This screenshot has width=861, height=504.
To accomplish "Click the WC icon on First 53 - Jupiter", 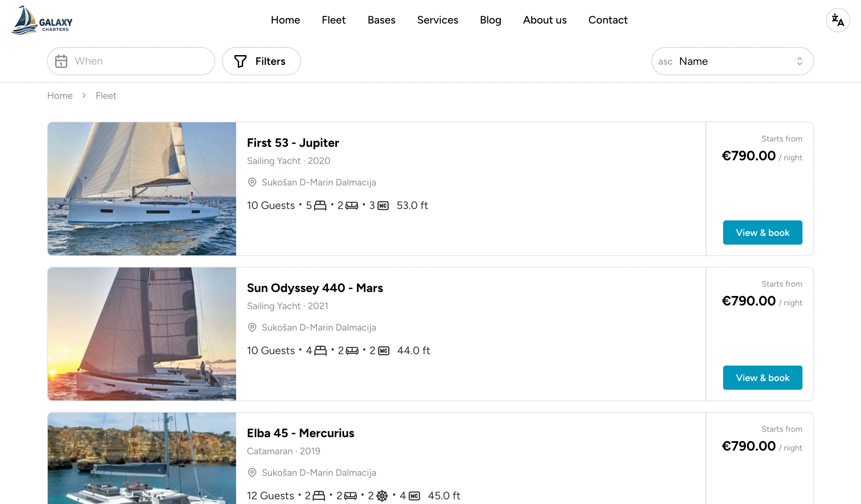I will pos(383,205).
